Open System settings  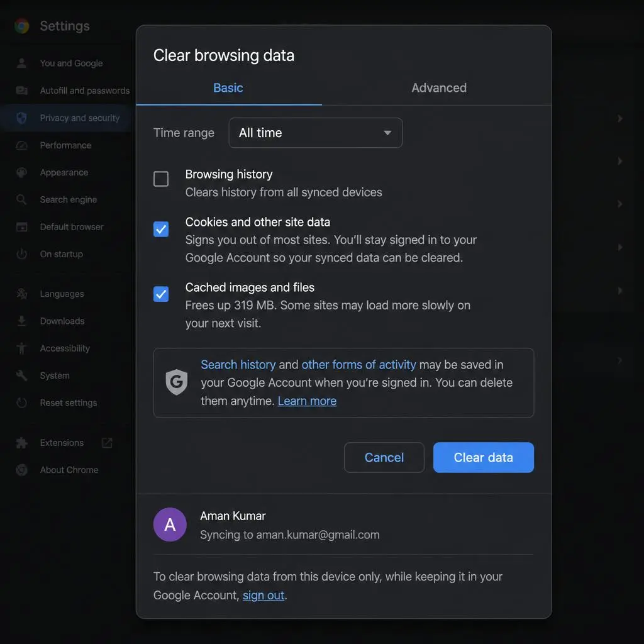(55, 375)
